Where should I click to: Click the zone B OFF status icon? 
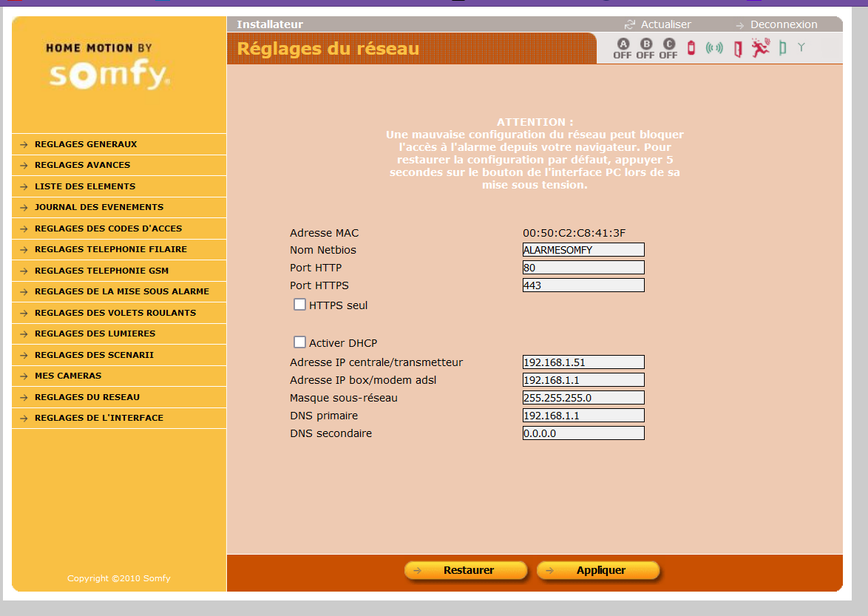(645, 49)
